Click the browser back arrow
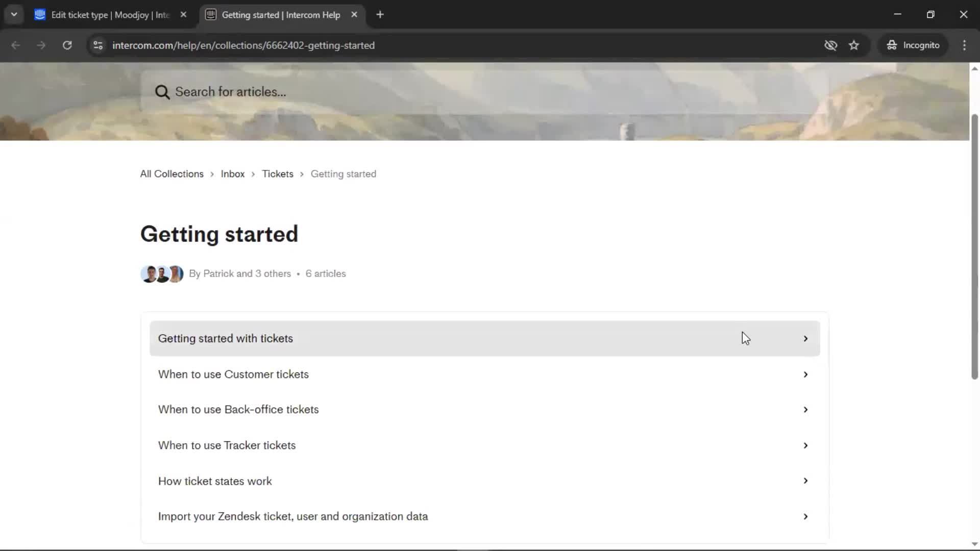980x551 pixels. [x=16, y=45]
